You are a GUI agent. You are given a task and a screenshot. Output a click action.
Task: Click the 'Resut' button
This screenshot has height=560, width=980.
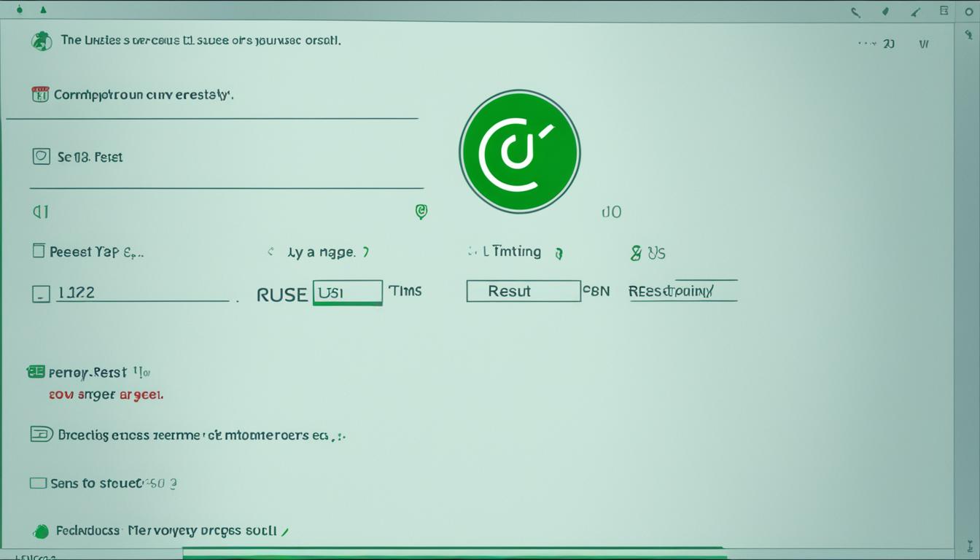click(524, 291)
